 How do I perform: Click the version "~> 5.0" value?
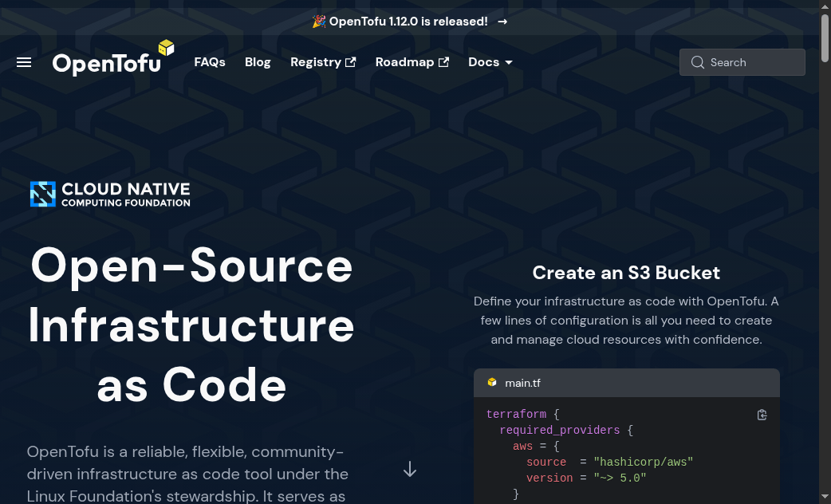[x=620, y=478]
